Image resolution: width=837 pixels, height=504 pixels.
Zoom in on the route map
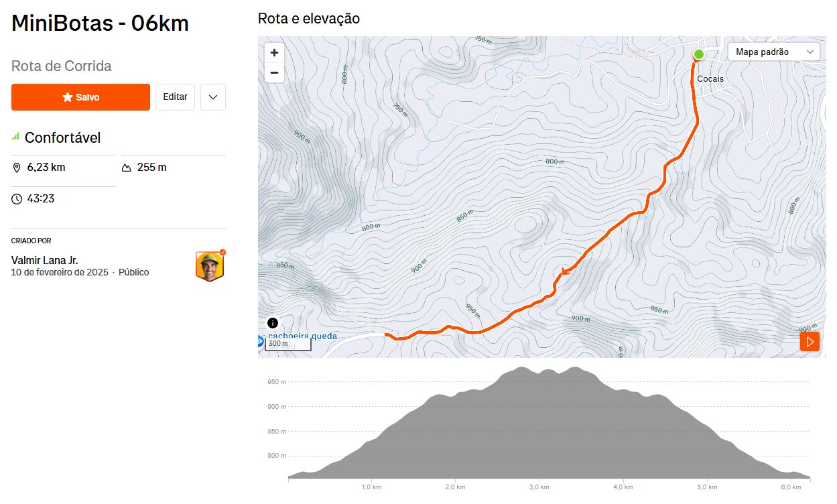click(274, 53)
